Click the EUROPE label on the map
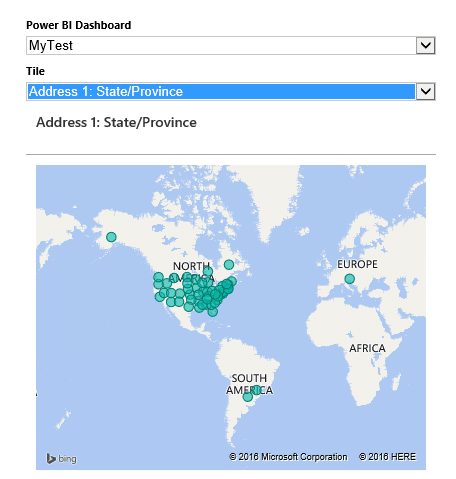 (357, 264)
